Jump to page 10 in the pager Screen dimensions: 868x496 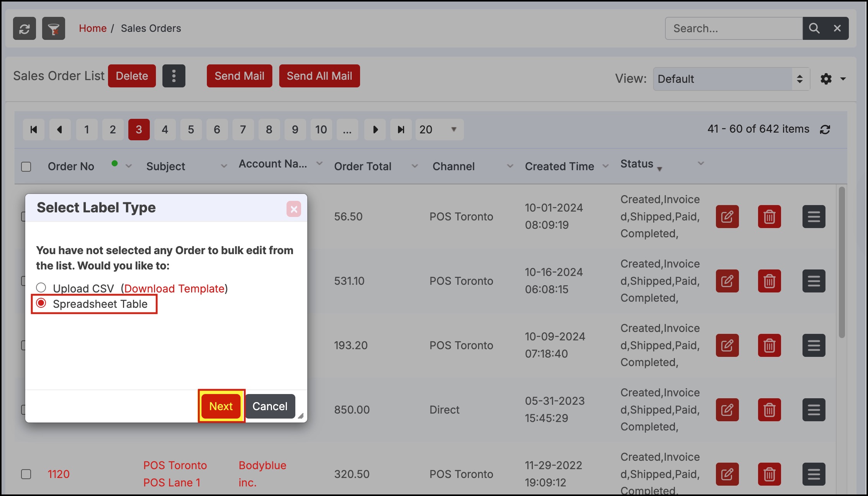(x=321, y=130)
